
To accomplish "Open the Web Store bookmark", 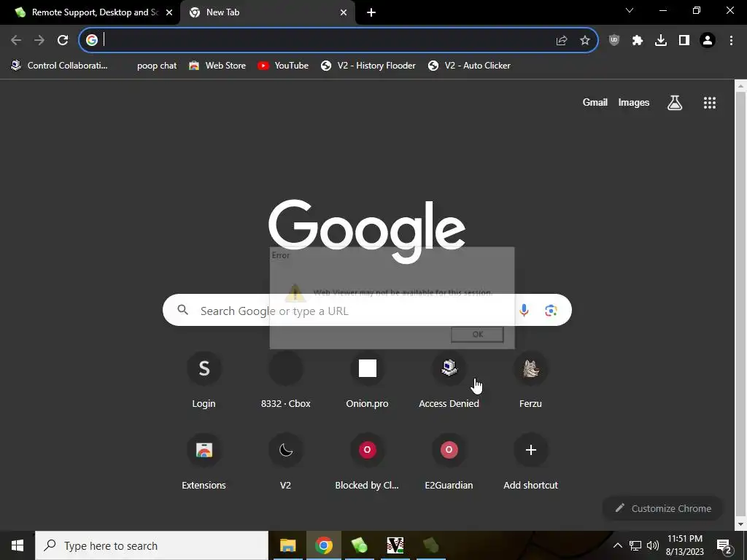I will [x=217, y=66].
